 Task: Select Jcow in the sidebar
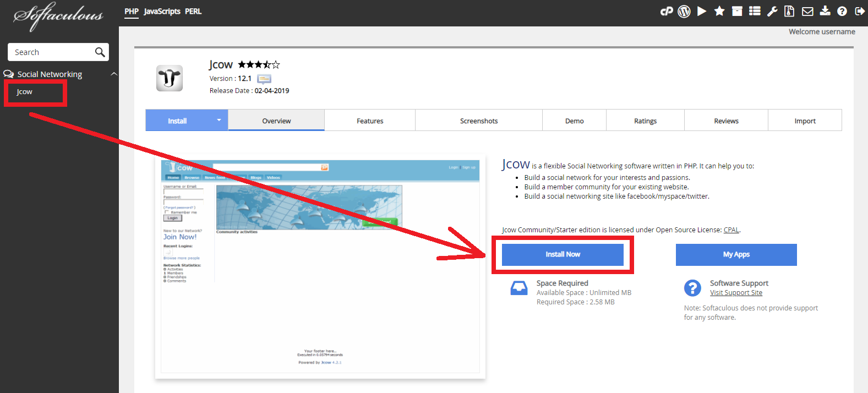(x=25, y=92)
